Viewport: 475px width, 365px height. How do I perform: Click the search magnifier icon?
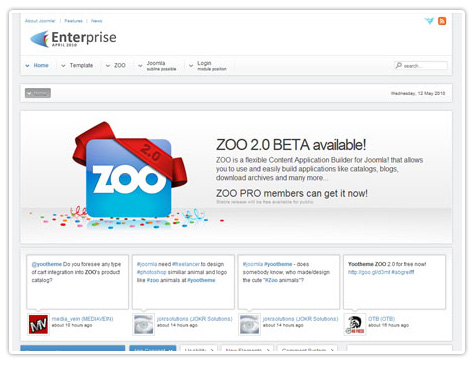(399, 65)
